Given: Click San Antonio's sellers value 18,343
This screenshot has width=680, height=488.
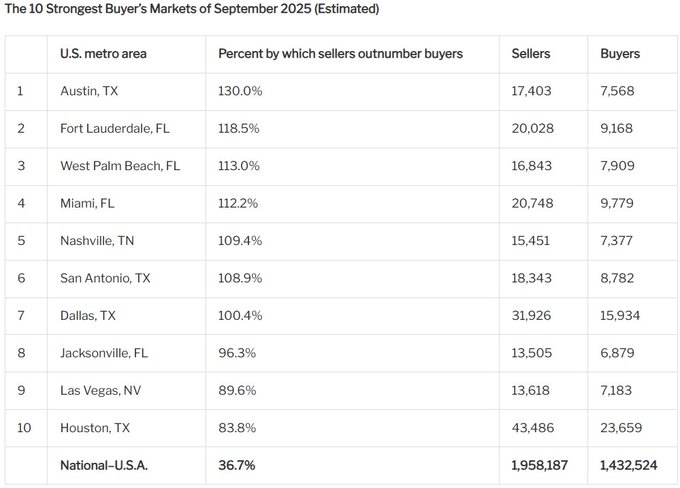Looking at the screenshot, I should (533, 278).
